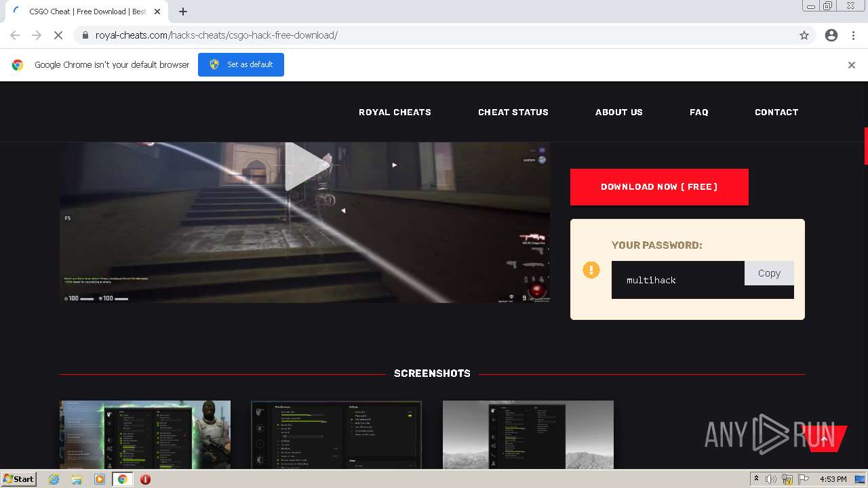Open the Windows Start menu
Viewport: 868px width, 488px height.
pyautogui.click(x=18, y=479)
